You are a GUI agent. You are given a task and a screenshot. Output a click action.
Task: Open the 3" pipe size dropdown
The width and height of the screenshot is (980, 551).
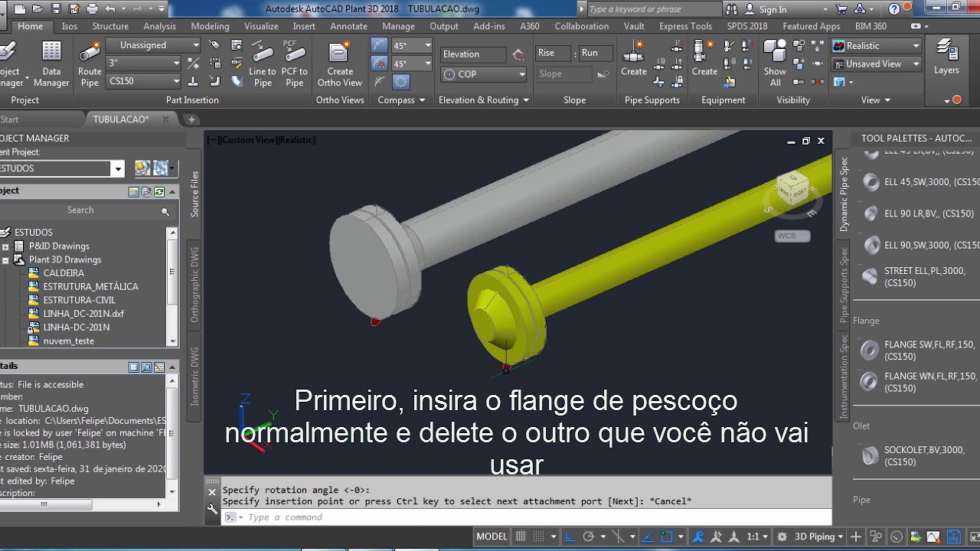(144, 63)
